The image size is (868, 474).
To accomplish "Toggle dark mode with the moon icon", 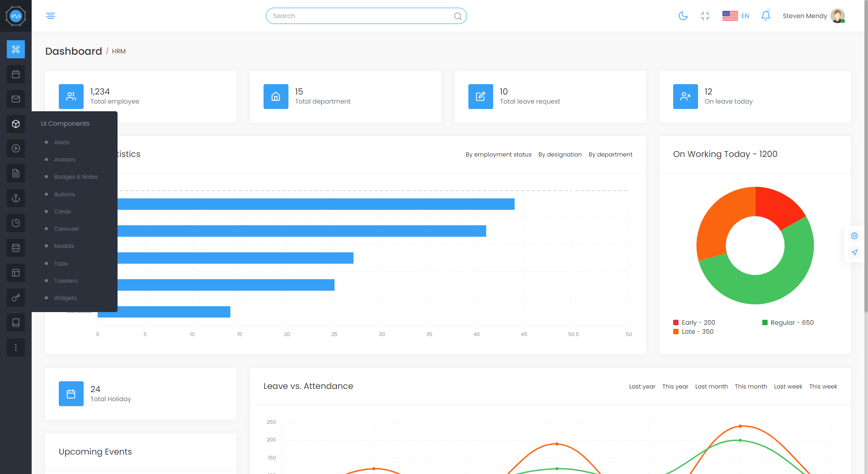I will [683, 16].
